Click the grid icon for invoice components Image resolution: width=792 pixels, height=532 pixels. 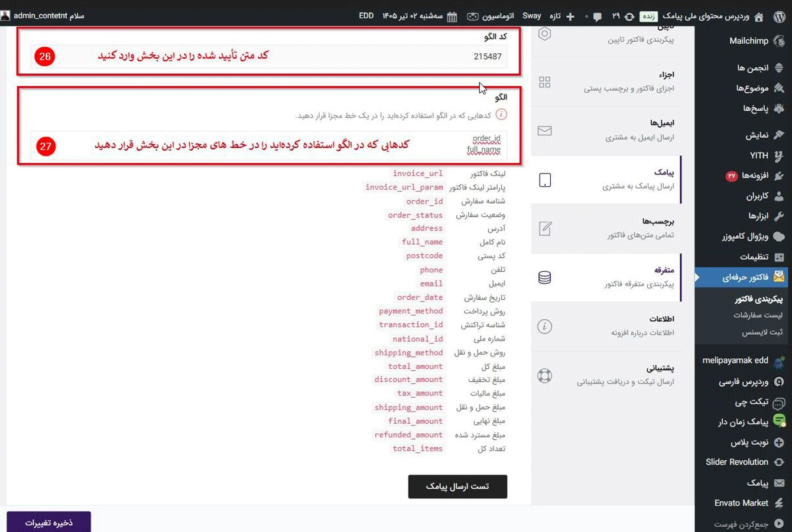coord(545,82)
